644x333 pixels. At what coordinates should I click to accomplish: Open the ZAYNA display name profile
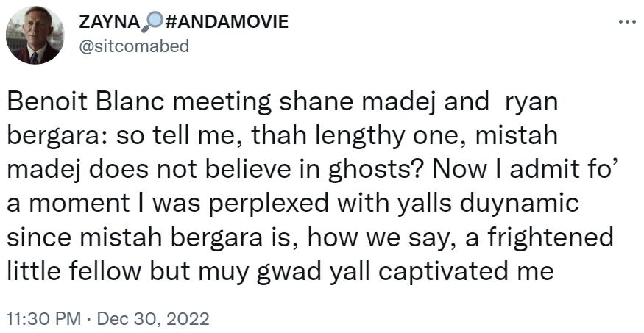point(109,21)
